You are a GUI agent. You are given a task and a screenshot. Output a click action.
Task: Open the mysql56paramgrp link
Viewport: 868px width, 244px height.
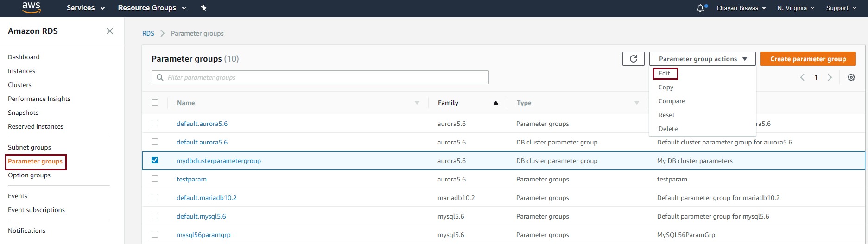(x=203, y=235)
